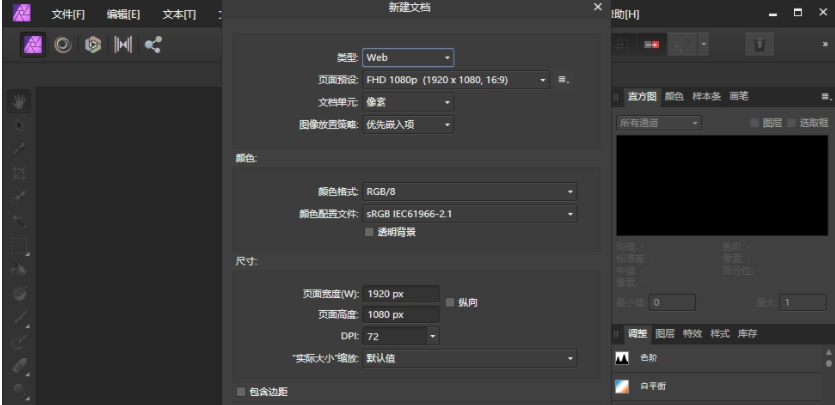Open the 所有通道 channel dropdown
Viewport: 835px width, 405px height.
coord(659,123)
